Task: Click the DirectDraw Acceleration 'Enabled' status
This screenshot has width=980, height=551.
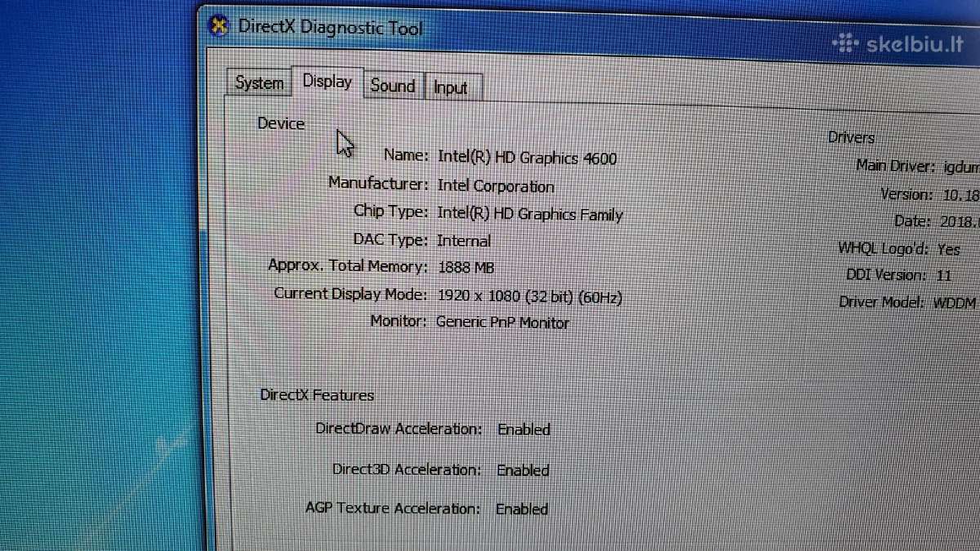Action: [523, 429]
